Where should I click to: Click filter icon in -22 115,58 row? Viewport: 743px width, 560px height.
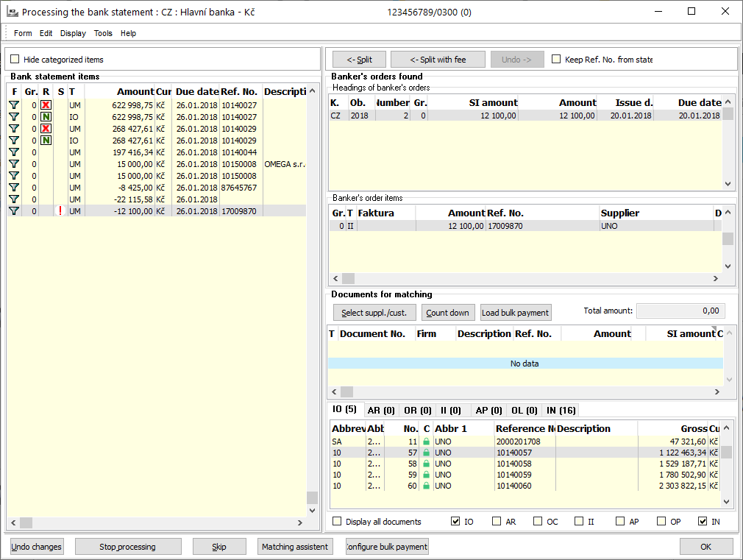click(x=14, y=199)
